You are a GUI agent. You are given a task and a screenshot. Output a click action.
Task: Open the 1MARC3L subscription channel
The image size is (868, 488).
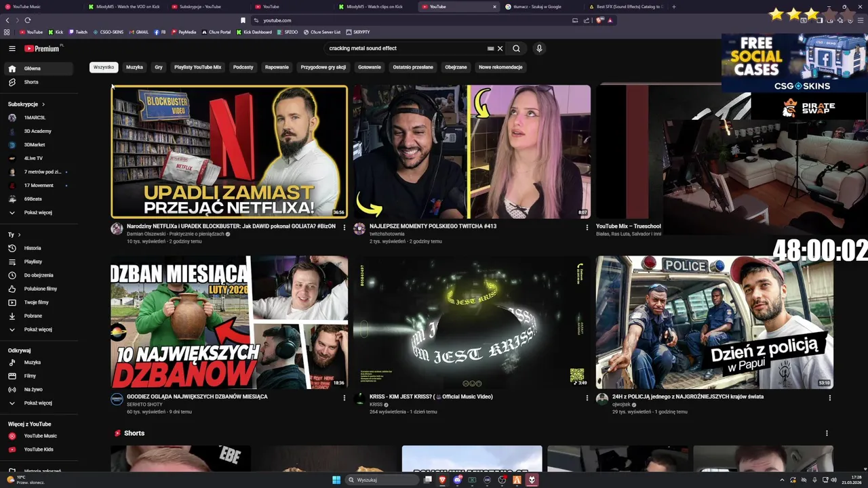click(37, 117)
